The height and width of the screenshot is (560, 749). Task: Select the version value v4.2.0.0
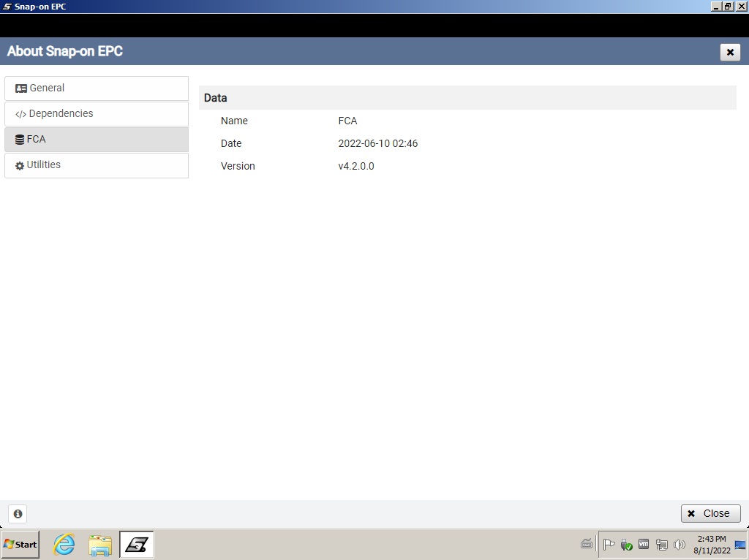click(x=356, y=166)
